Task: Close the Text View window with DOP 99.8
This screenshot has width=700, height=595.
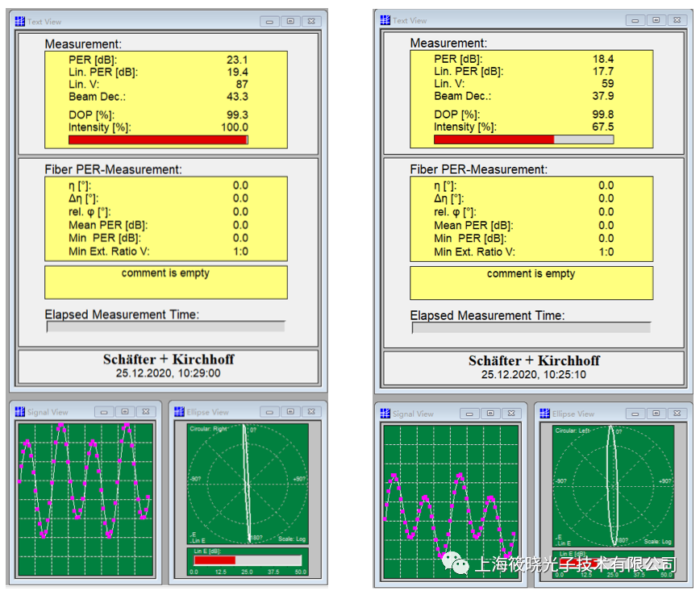Action: coord(676,20)
